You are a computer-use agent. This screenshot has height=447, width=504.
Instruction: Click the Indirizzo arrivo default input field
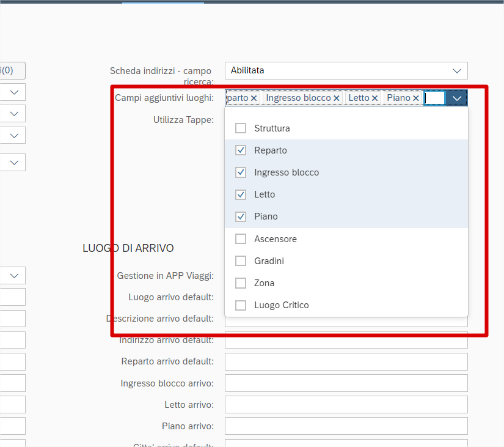tap(346, 341)
